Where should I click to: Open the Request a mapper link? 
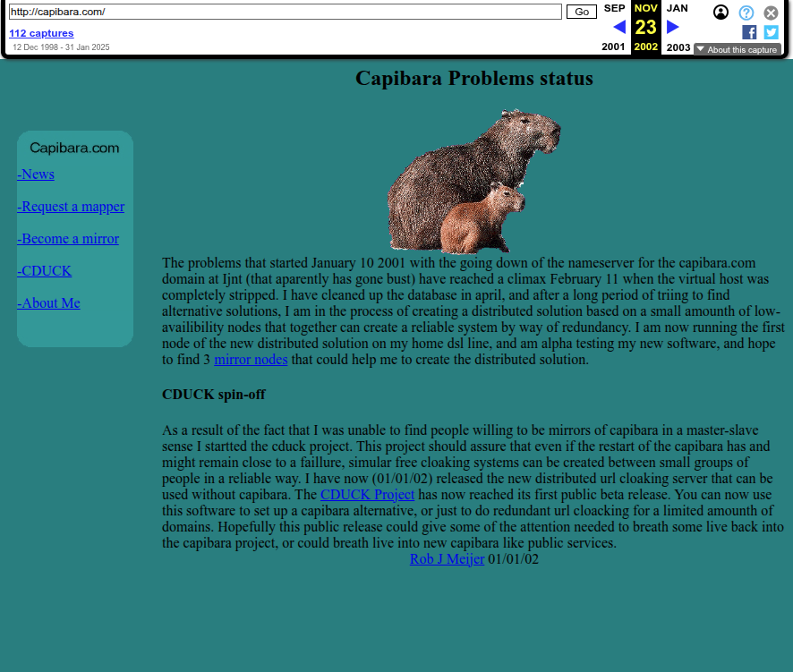click(x=71, y=207)
